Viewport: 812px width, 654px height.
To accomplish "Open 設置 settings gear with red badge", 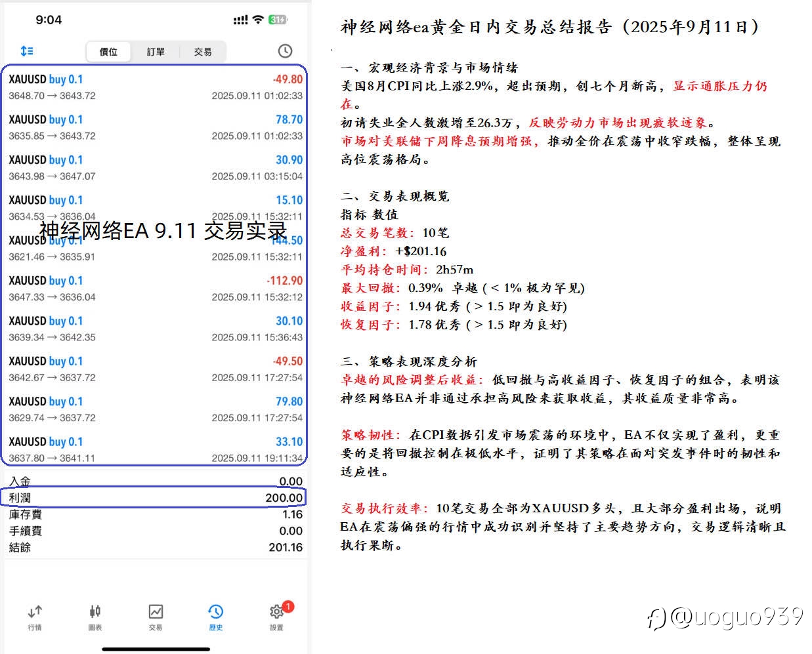I will 277,618.
